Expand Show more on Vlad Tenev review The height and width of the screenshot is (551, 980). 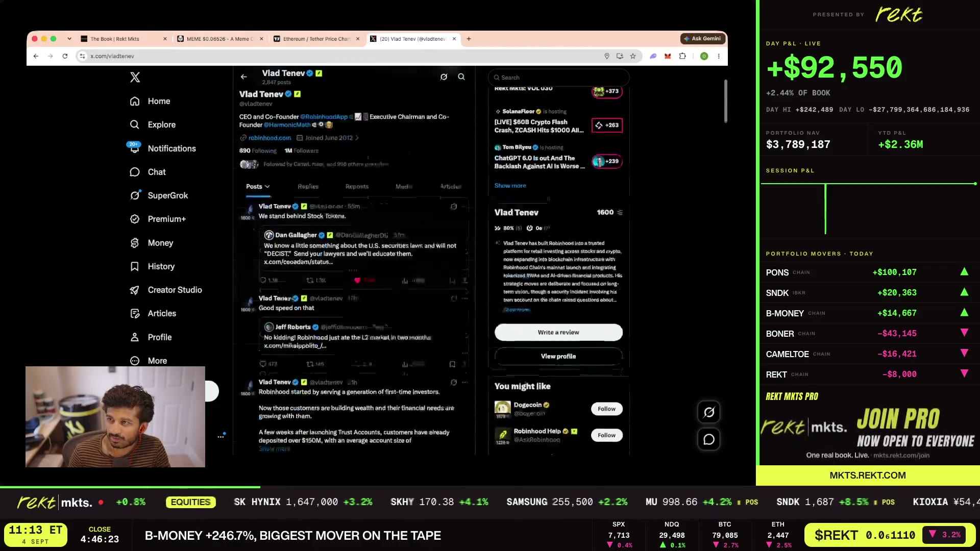[517, 310]
